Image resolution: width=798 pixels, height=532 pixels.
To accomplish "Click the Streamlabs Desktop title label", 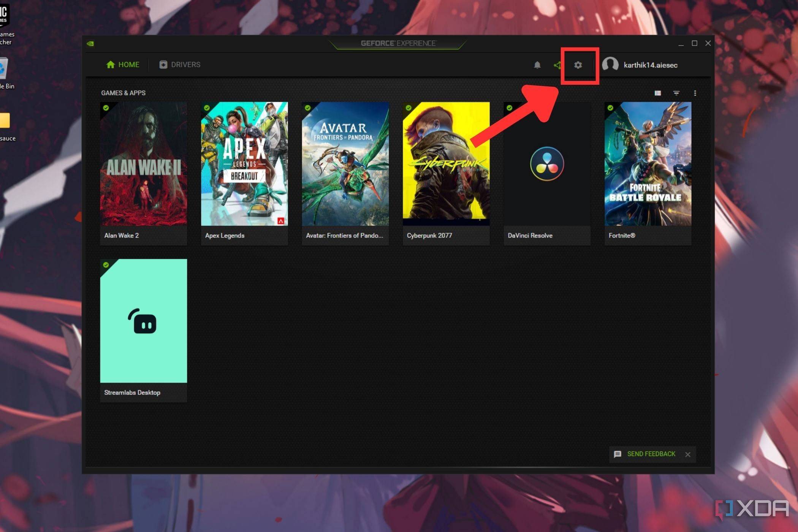I will (x=132, y=393).
